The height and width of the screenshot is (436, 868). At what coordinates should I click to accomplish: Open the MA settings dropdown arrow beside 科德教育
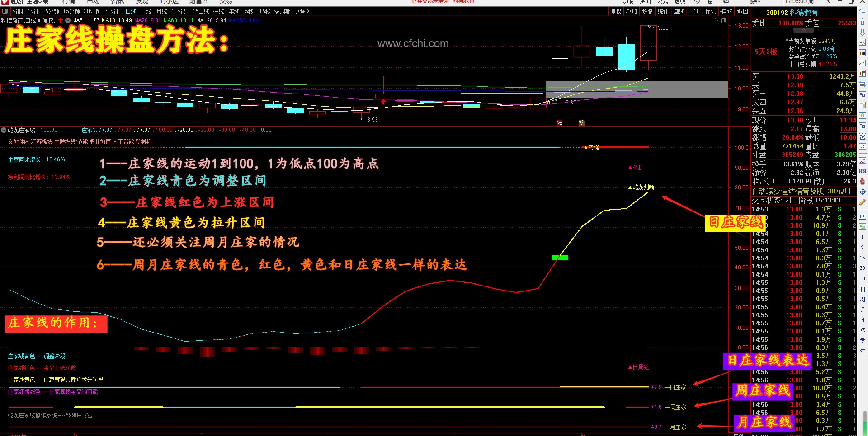click(68, 20)
